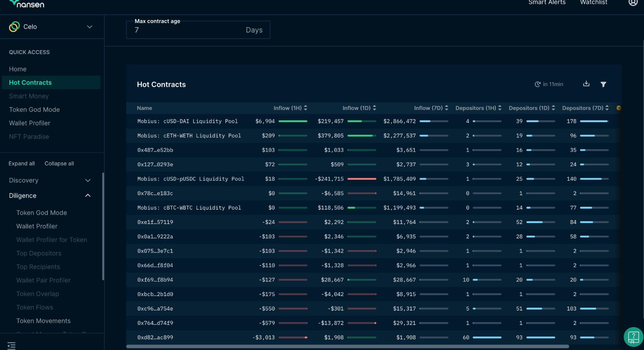Go to Watchlist in top navigation

[593, 3]
